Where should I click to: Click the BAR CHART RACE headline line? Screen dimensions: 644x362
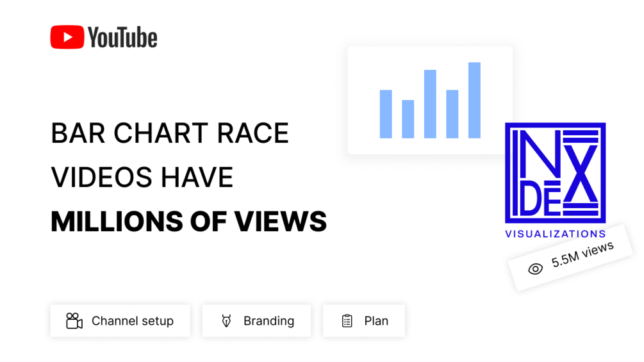[170, 133]
